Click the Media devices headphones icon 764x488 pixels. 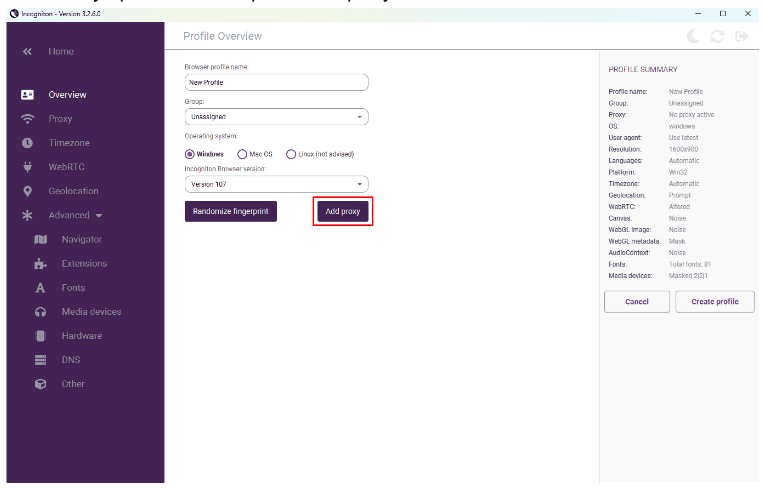[x=41, y=312]
